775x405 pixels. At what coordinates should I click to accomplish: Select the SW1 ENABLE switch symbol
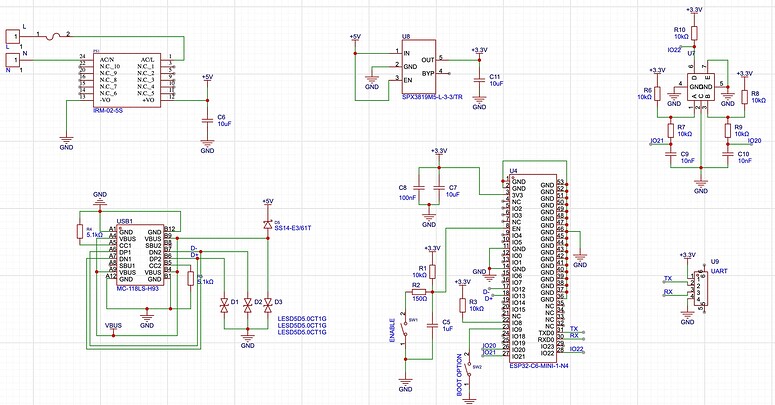click(405, 330)
